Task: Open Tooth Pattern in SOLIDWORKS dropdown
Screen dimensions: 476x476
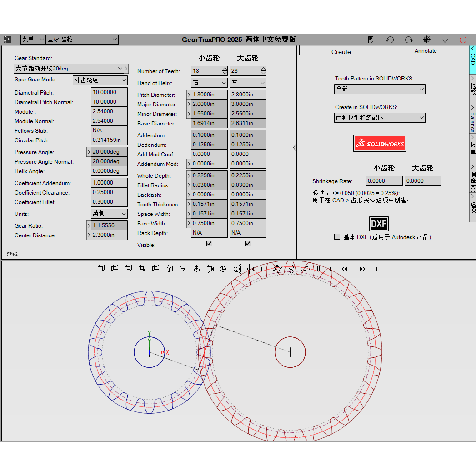Action: pyautogui.click(x=380, y=89)
